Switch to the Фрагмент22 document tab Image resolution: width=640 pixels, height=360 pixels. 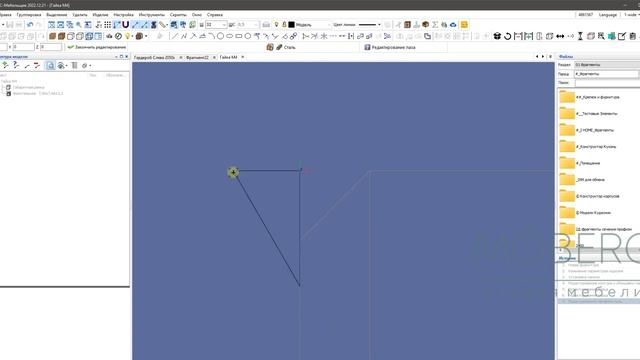pyautogui.click(x=197, y=58)
